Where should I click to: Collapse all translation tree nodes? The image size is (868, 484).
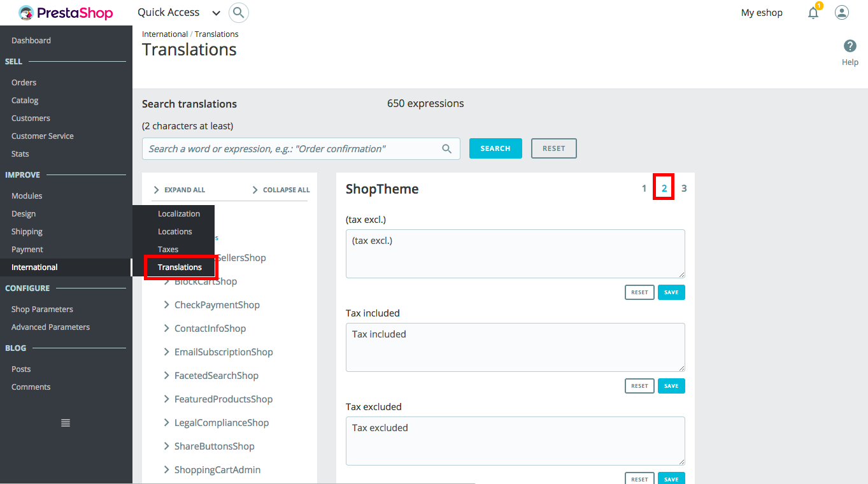[x=281, y=190]
